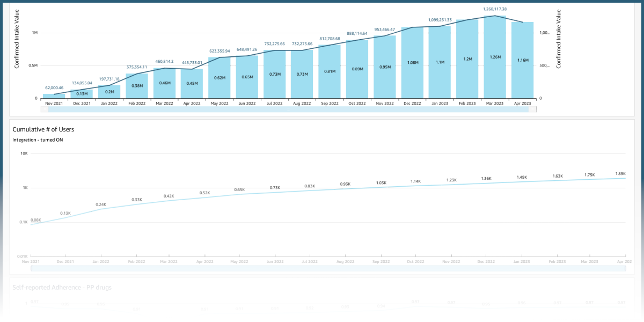This screenshot has width=644, height=322.
Task: Click the Apr 2023 bar labeled 1.16M
Action: pos(522,60)
